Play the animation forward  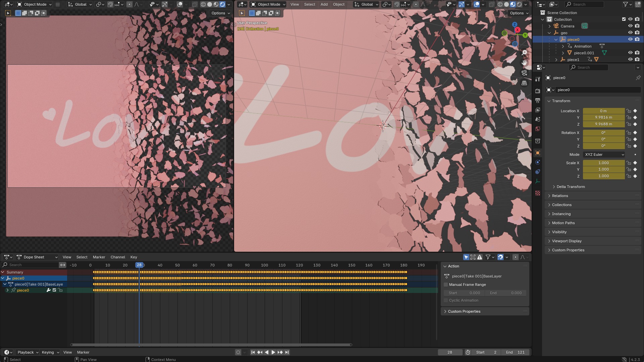click(x=273, y=352)
